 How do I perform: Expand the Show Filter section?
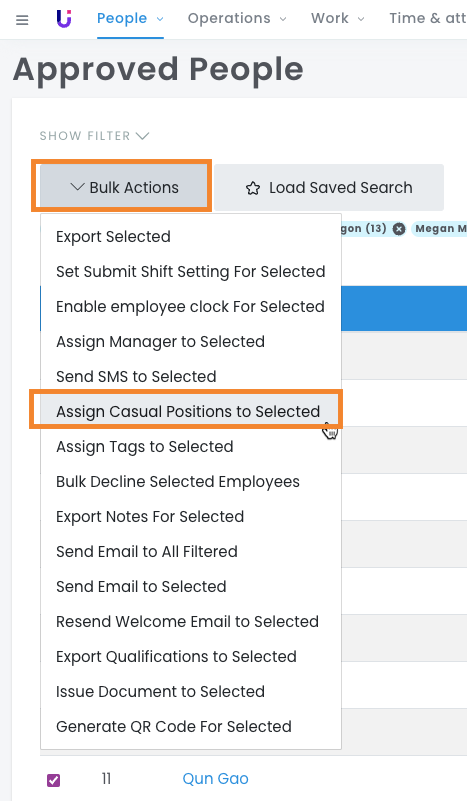tap(94, 136)
